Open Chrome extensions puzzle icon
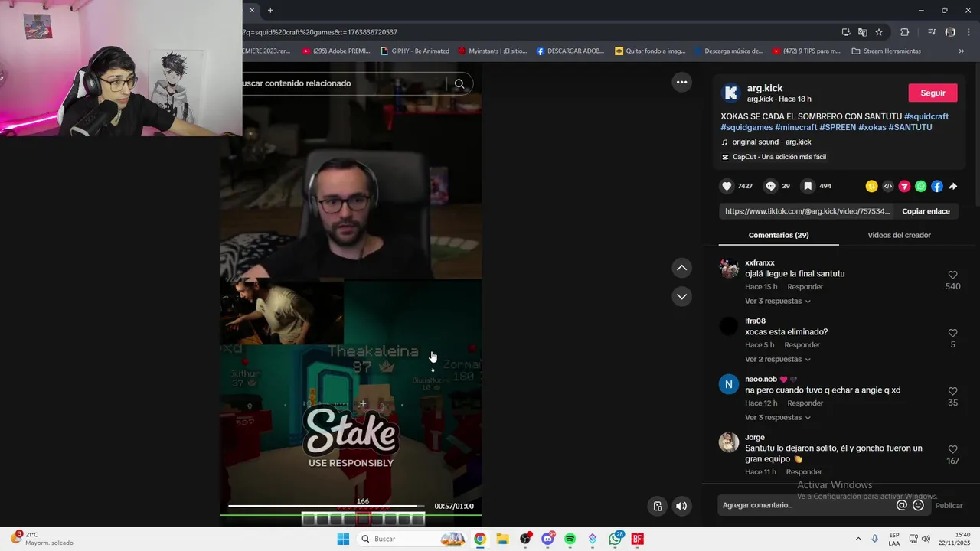The image size is (980, 551). point(905,32)
